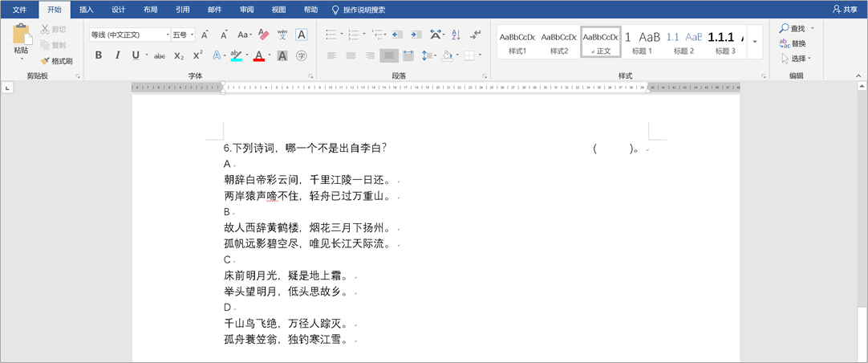Apply a character border with the boxed A icon
Screen dimensions: 868x363
pyautogui.click(x=301, y=35)
